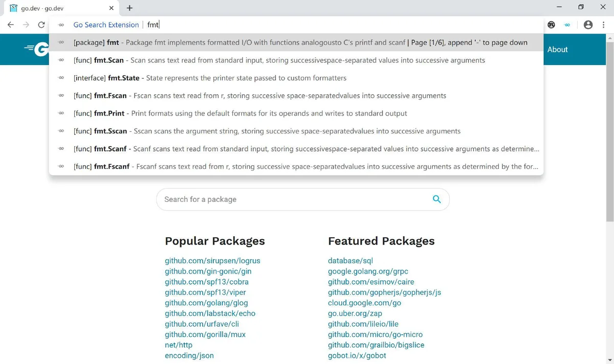
Task: Open the database/sql package link
Action: coord(350,261)
